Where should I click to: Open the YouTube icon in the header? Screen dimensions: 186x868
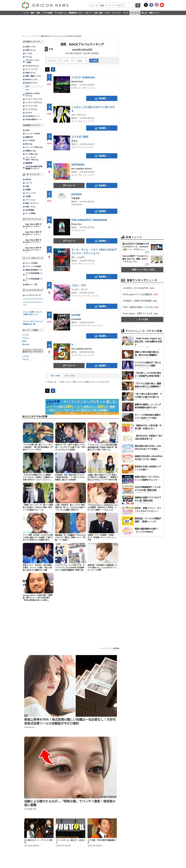click(x=162, y=5)
